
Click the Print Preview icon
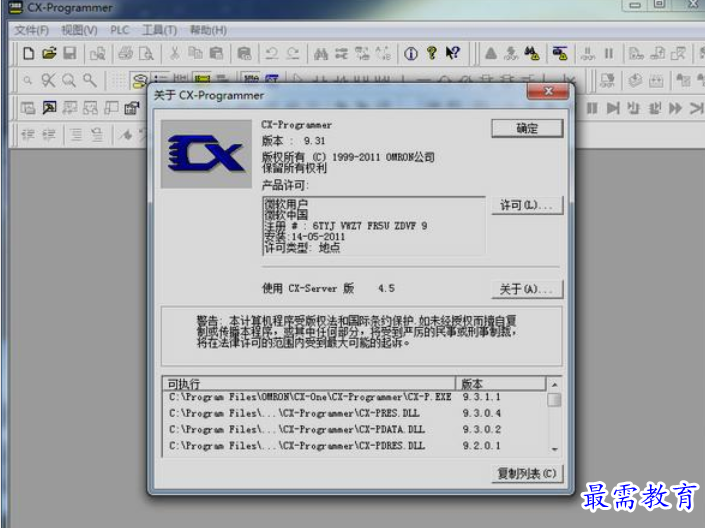point(146,54)
